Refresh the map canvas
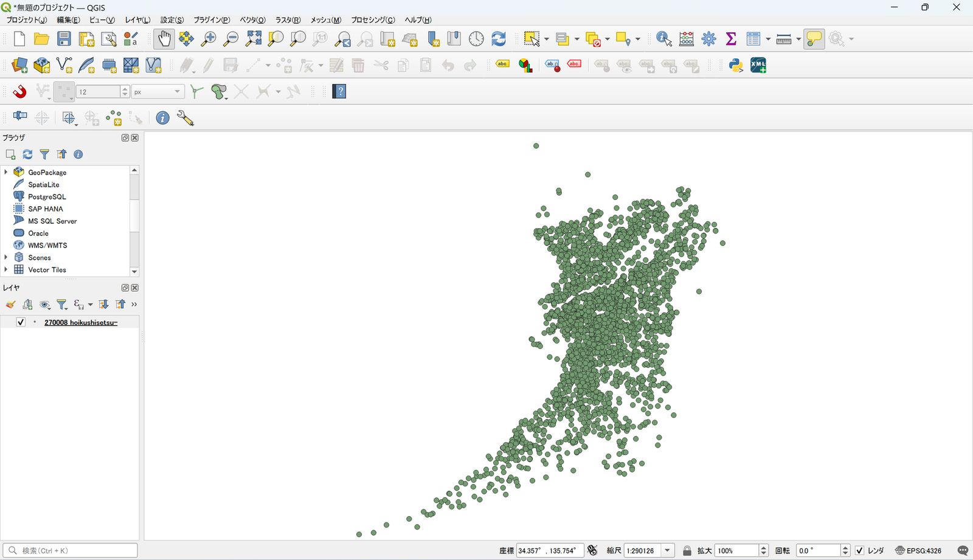 (499, 39)
